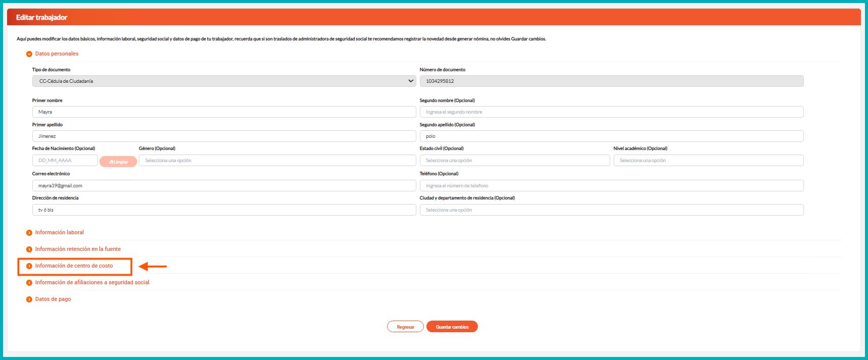Open the Estado civil dropdown

(x=514, y=161)
